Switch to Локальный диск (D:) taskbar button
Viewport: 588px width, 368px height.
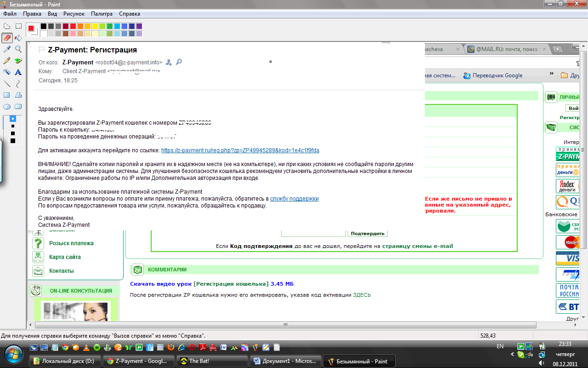[x=64, y=361]
